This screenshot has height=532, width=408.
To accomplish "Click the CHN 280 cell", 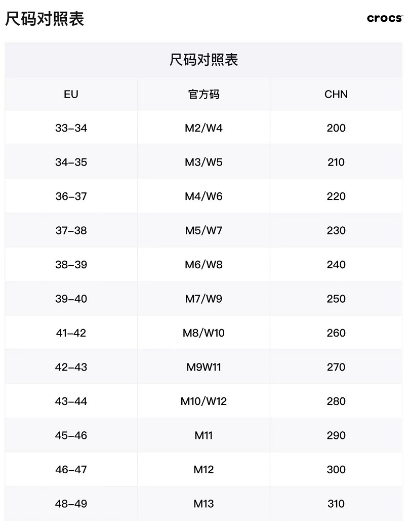I will click(336, 401).
